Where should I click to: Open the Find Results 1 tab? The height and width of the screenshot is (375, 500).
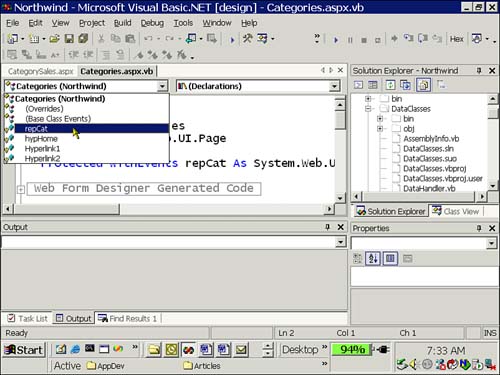[127, 319]
